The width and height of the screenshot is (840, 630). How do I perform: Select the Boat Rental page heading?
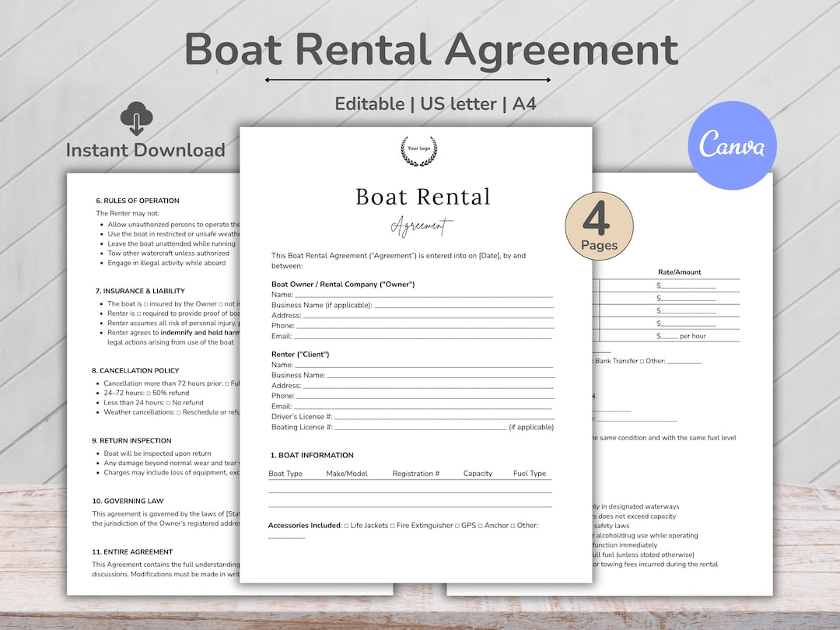click(423, 197)
